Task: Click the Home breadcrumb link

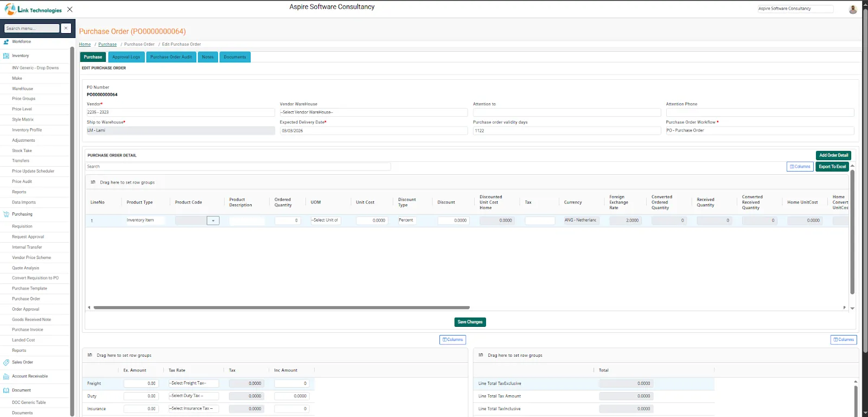Action: click(x=85, y=45)
